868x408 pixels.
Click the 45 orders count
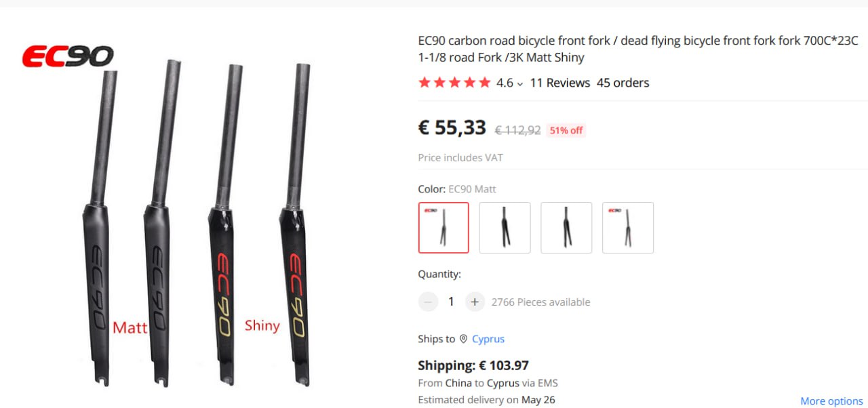click(623, 83)
